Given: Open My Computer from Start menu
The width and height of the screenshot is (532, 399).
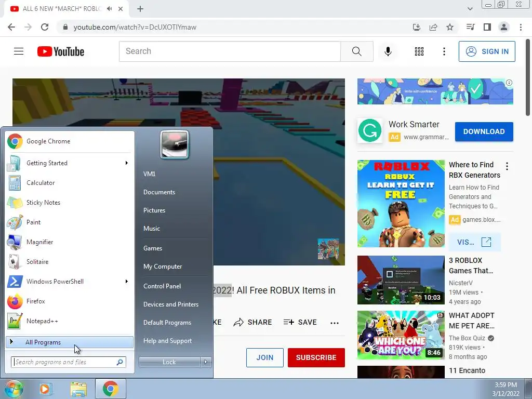Looking at the screenshot, I should [x=163, y=267].
